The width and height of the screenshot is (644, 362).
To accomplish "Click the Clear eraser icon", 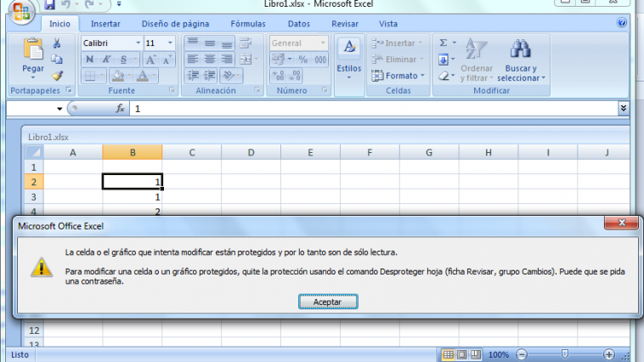I will pos(443,76).
